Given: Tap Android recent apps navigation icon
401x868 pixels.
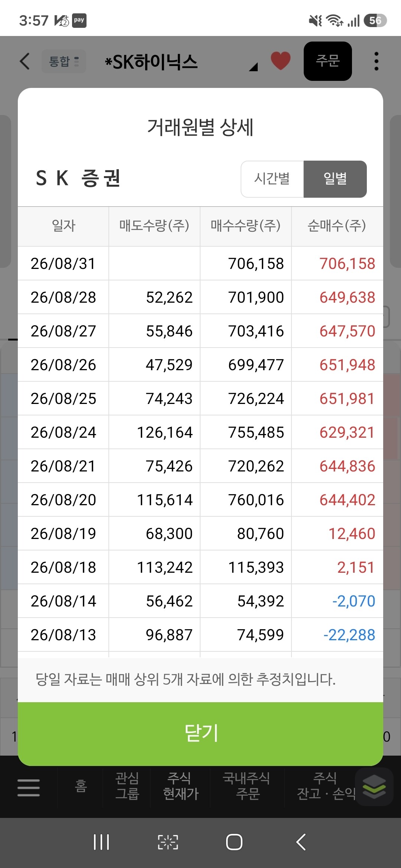Looking at the screenshot, I should click(101, 842).
